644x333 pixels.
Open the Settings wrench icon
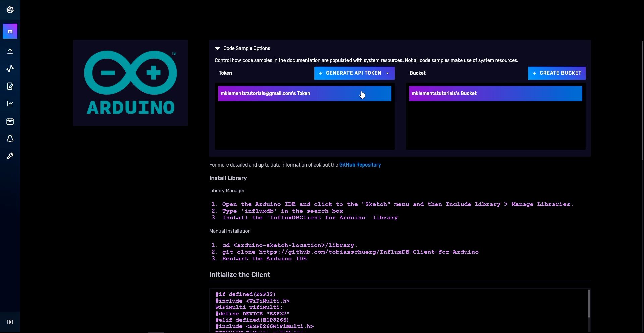click(x=10, y=156)
